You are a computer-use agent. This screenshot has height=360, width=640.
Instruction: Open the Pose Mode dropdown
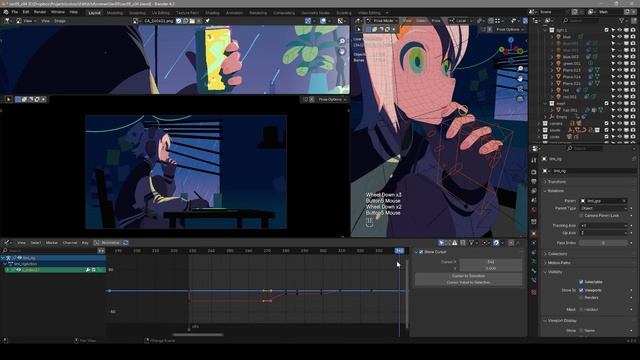point(382,20)
